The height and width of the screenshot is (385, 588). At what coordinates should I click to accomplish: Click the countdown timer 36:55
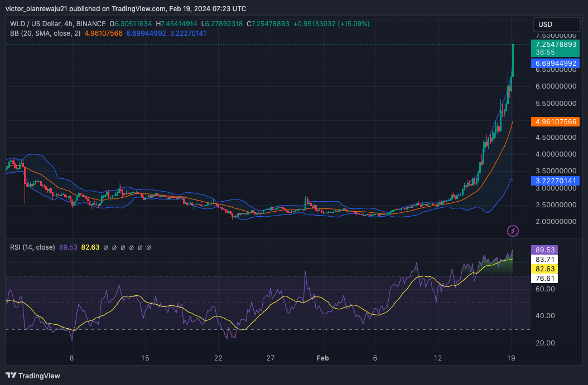point(545,52)
